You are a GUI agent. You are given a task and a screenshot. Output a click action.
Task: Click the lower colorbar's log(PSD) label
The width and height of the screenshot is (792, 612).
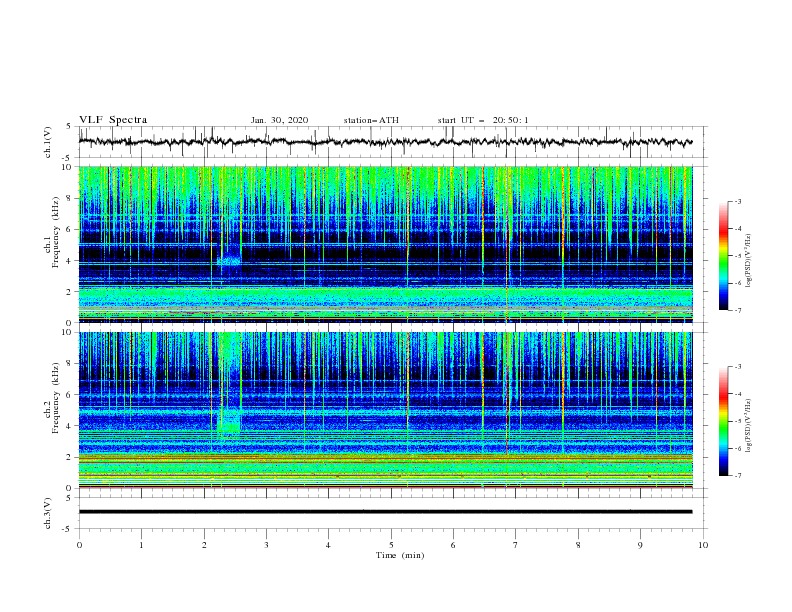tap(748, 426)
